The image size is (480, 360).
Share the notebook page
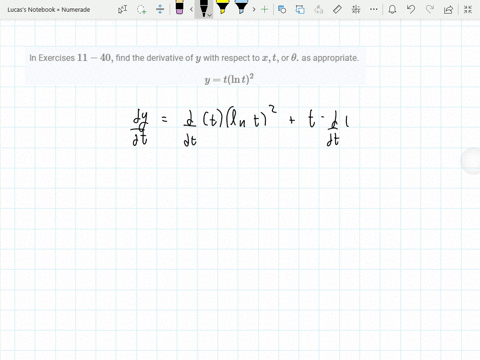(448, 9)
